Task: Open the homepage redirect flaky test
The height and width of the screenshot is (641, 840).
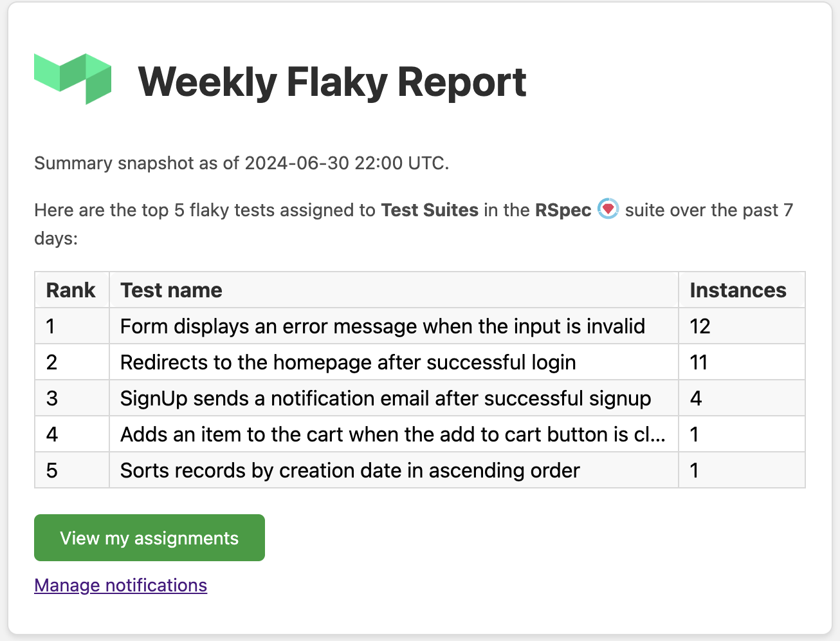Action: (347, 362)
